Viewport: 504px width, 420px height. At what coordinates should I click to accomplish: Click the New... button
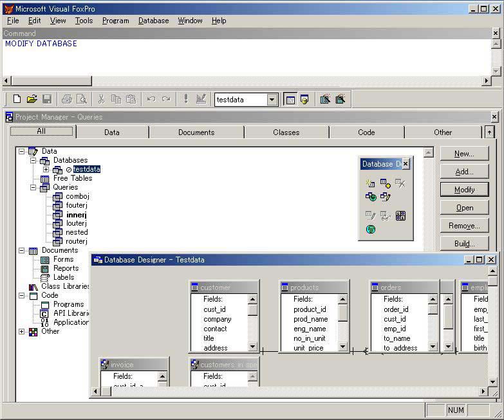[464, 154]
